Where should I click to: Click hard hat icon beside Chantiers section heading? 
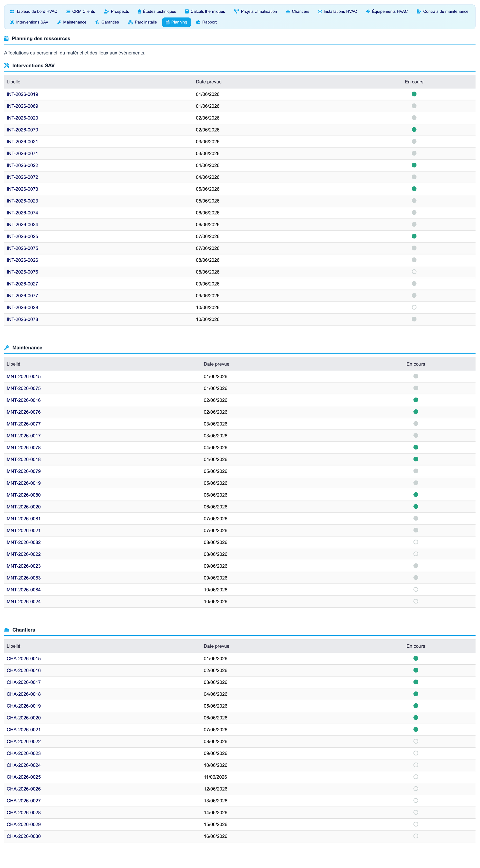coord(7,630)
